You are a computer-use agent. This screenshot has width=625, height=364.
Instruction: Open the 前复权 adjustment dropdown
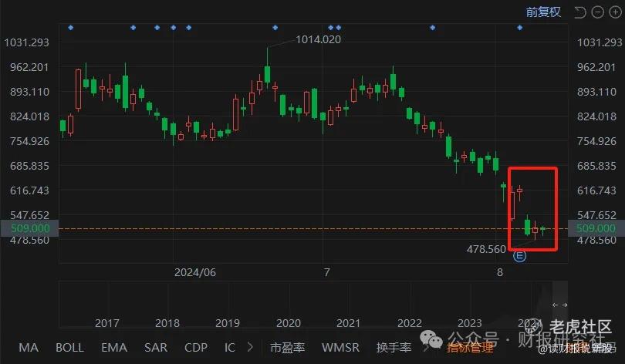(543, 12)
